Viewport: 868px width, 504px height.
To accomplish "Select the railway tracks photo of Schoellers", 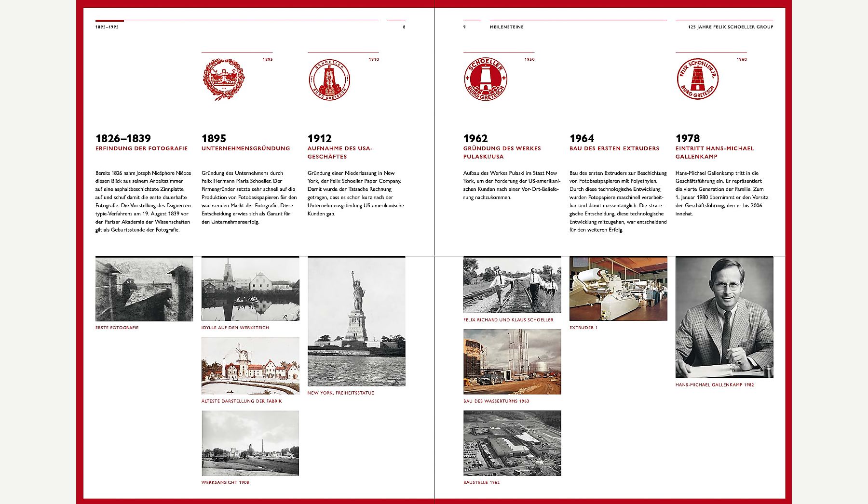I will tap(512, 285).
